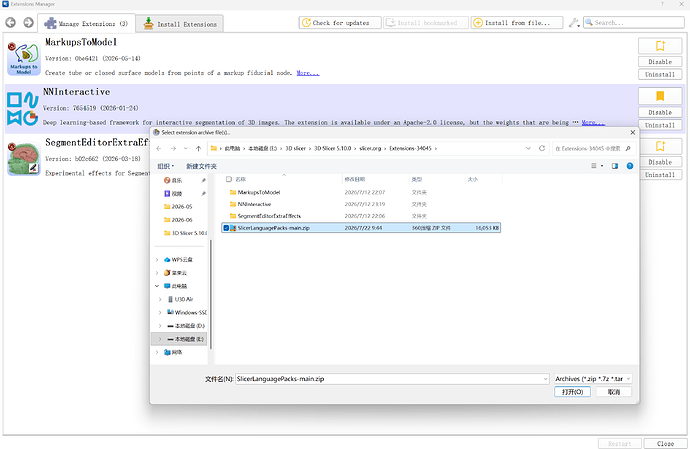Open the blue help icon in file dialog

point(630,166)
